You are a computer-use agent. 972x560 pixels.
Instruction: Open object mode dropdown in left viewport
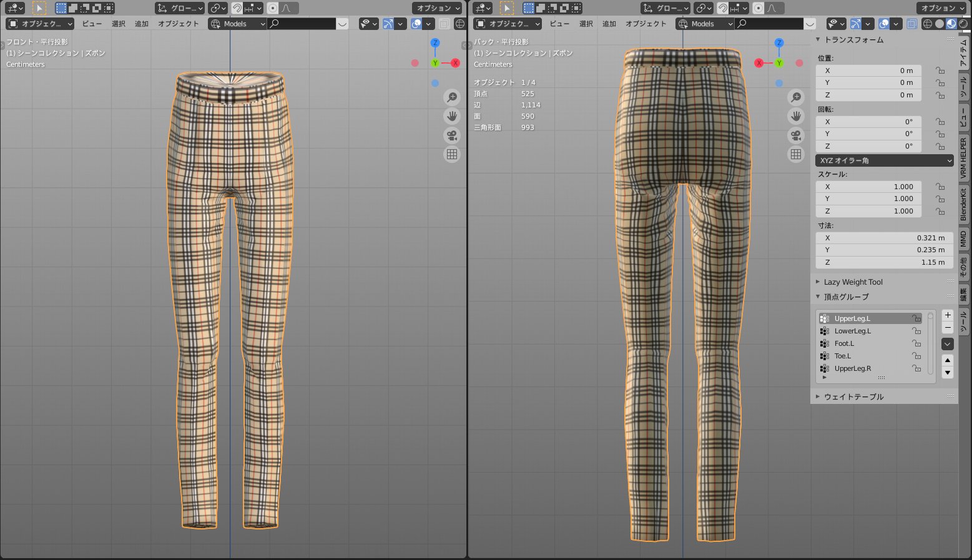click(x=40, y=24)
